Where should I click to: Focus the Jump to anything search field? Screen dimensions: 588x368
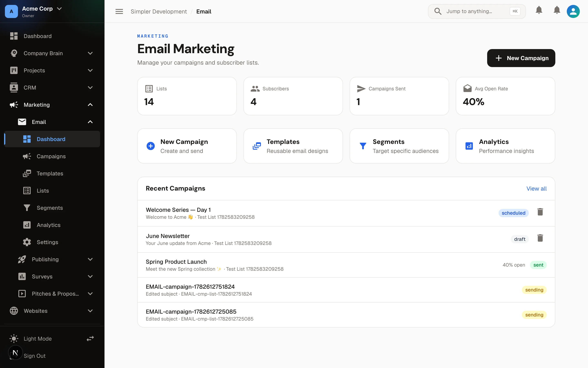[x=477, y=11]
